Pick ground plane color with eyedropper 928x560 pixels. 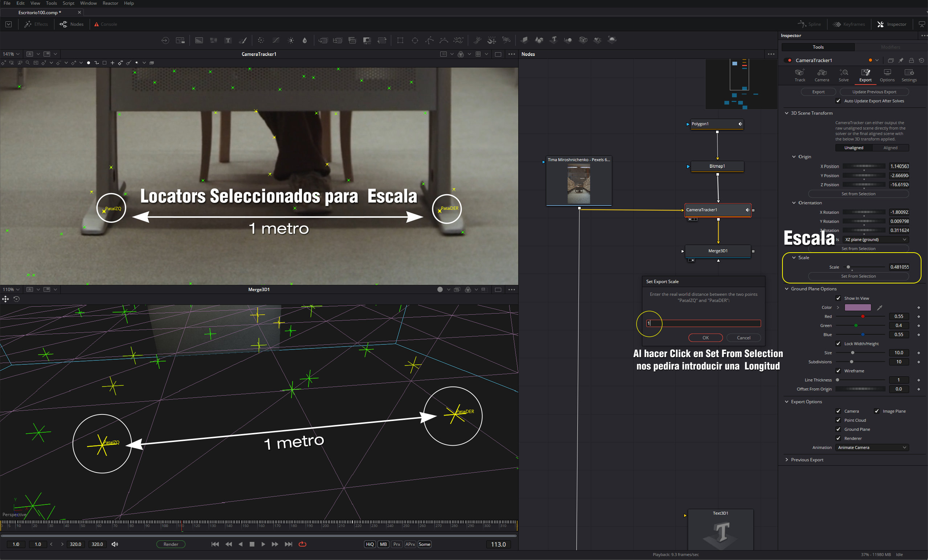coord(879,308)
